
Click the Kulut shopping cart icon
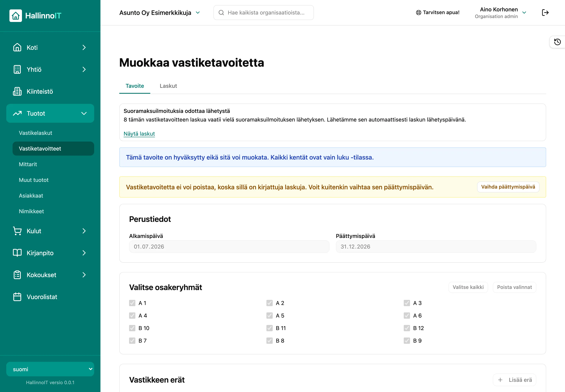tap(17, 231)
